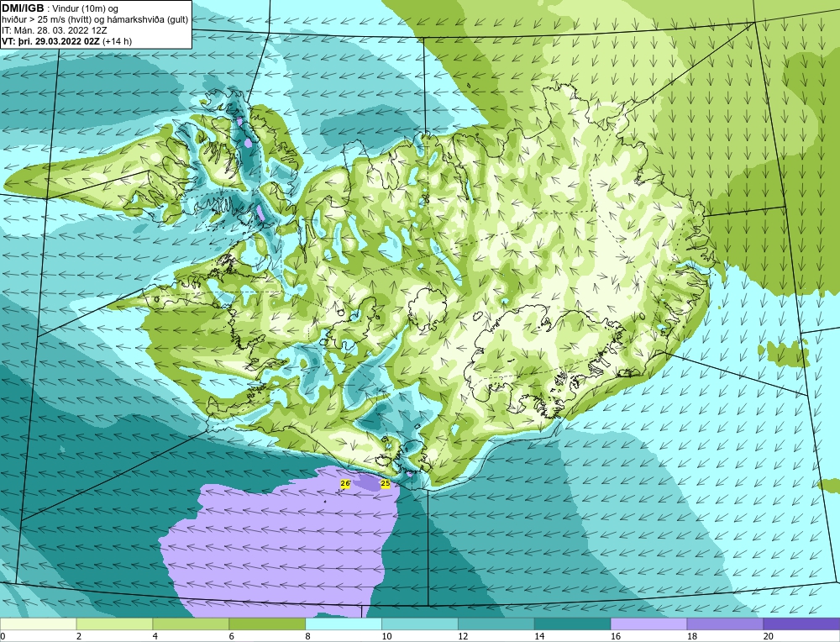Click the scale label 18

pyautogui.click(x=692, y=636)
